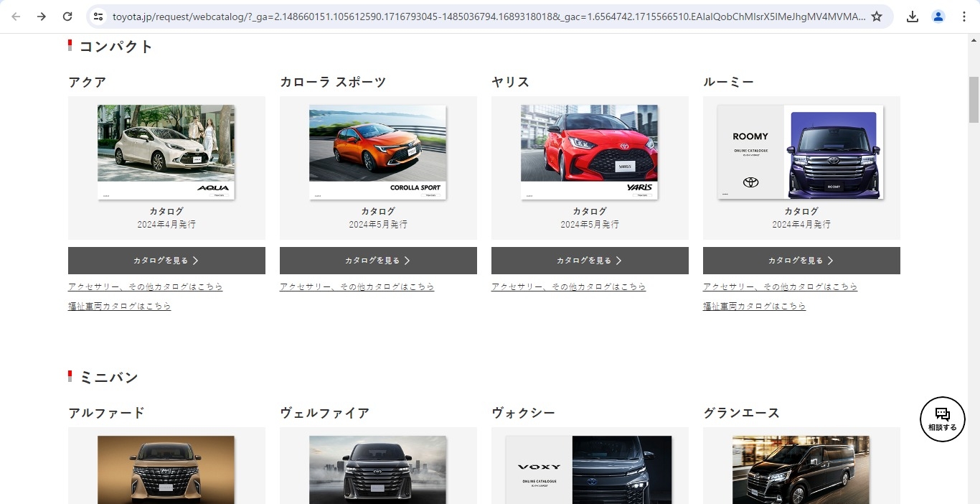Click the ミニバン section heading
Screen dimensions: 980x504
[109, 378]
